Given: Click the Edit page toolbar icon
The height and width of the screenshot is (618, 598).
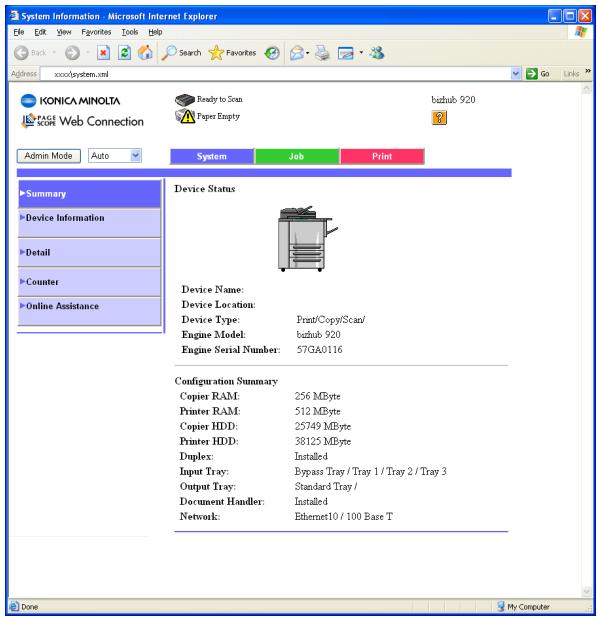Looking at the screenshot, I should (346, 53).
